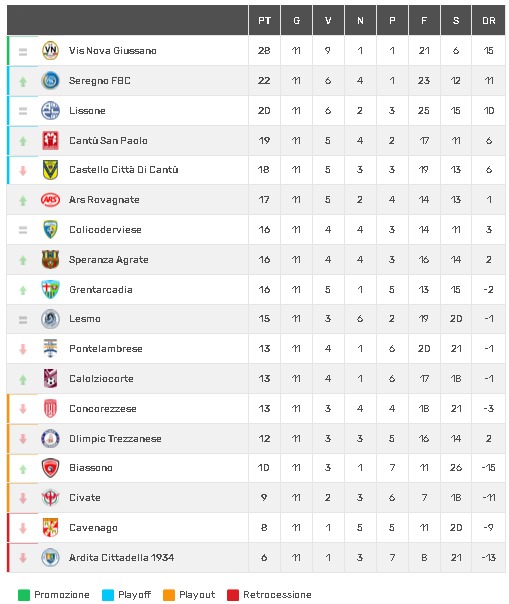
Task: Sort table by PT column header
Action: point(264,20)
